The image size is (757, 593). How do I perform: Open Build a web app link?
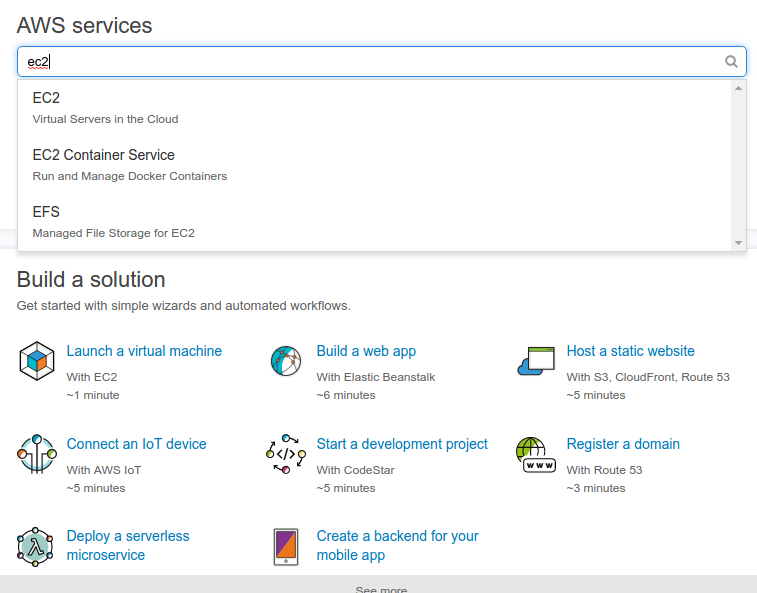point(366,351)
